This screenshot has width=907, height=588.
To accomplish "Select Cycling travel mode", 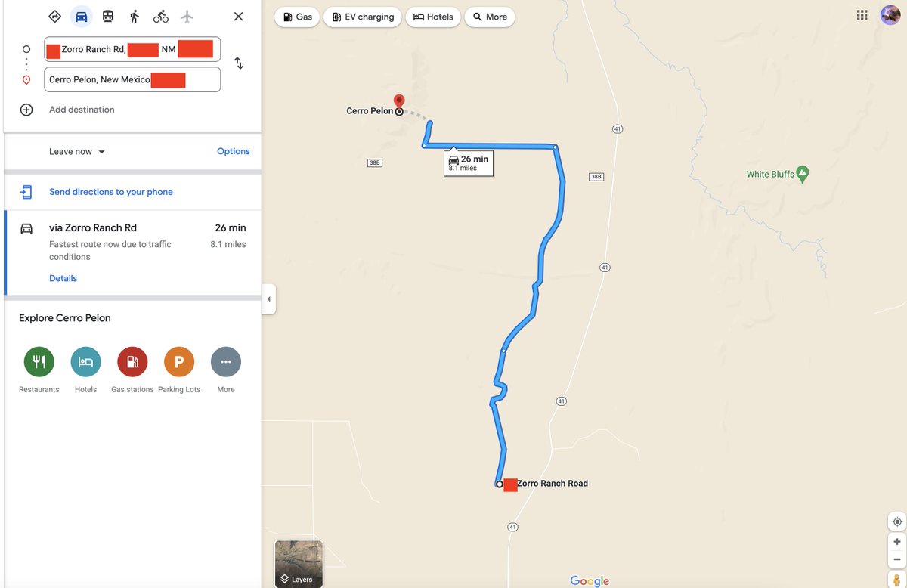I will 161,17.
